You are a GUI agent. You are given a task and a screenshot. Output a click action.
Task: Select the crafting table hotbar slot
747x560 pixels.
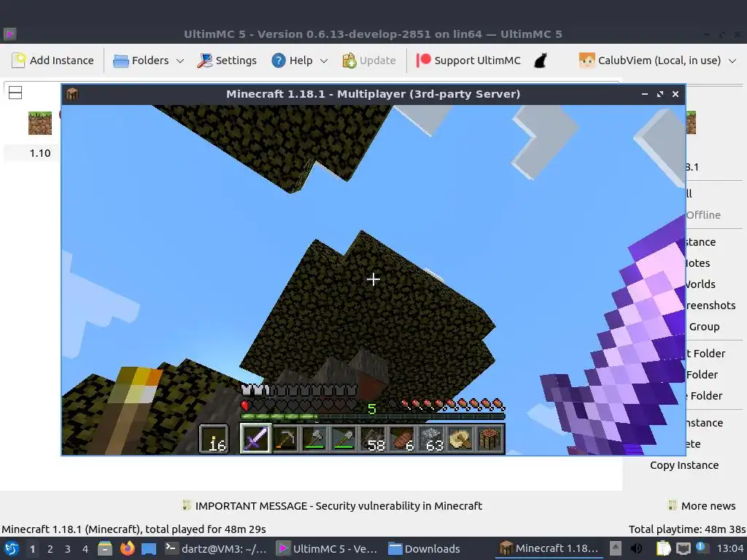(489, 438)
